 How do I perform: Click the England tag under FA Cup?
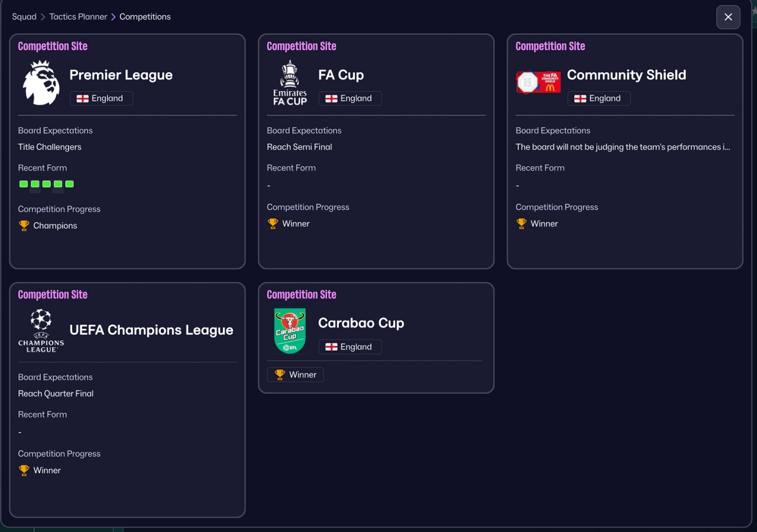tap(350, 99)
